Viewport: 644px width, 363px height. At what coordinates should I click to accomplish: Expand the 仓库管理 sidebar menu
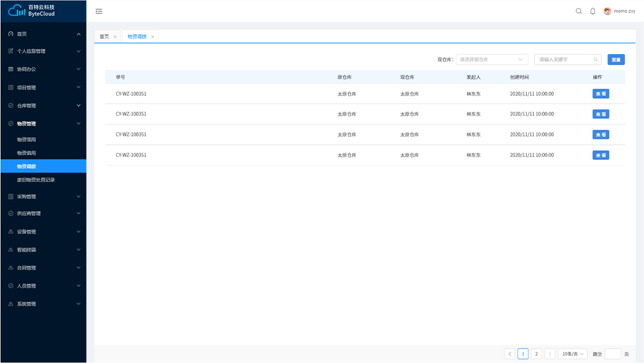coord(43,106)
